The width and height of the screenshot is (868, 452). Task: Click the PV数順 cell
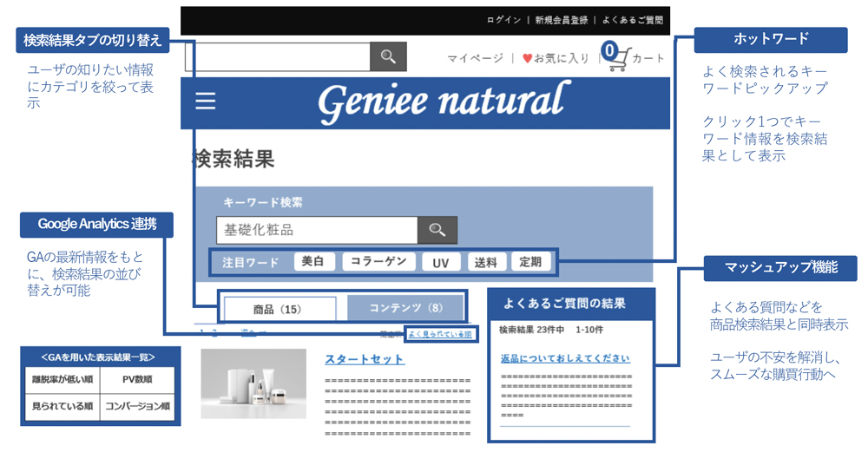137,379
